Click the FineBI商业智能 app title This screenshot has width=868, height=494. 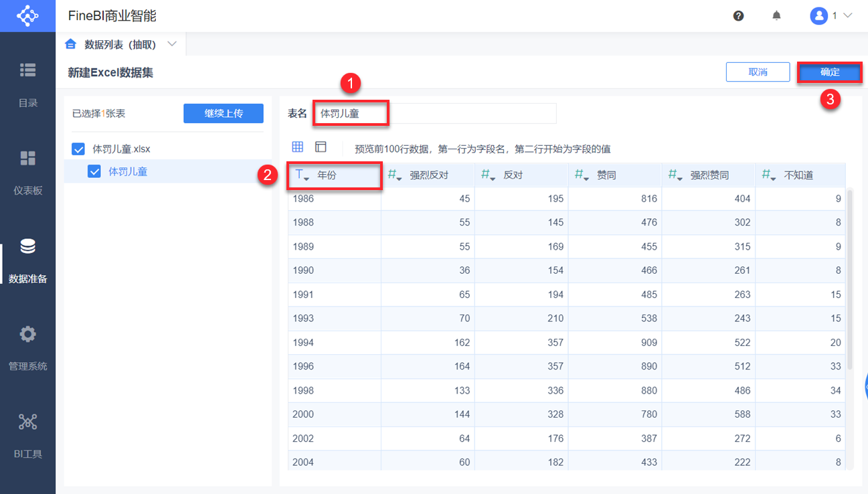(112, 16)
